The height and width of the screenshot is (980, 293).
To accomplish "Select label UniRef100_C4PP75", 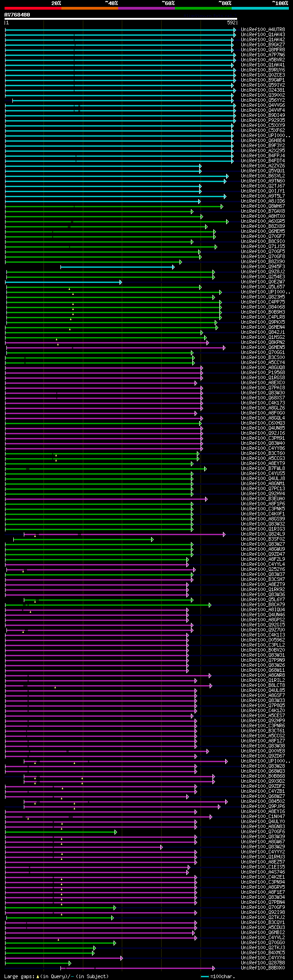I will (263, 302).
